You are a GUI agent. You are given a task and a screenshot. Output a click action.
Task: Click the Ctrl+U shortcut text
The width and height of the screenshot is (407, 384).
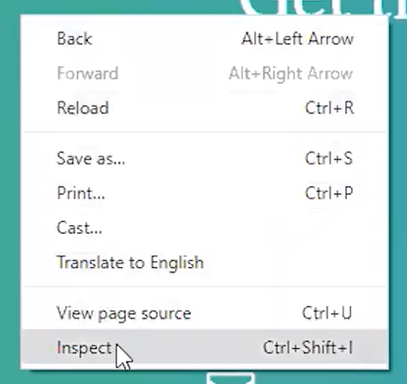(327, 313)
